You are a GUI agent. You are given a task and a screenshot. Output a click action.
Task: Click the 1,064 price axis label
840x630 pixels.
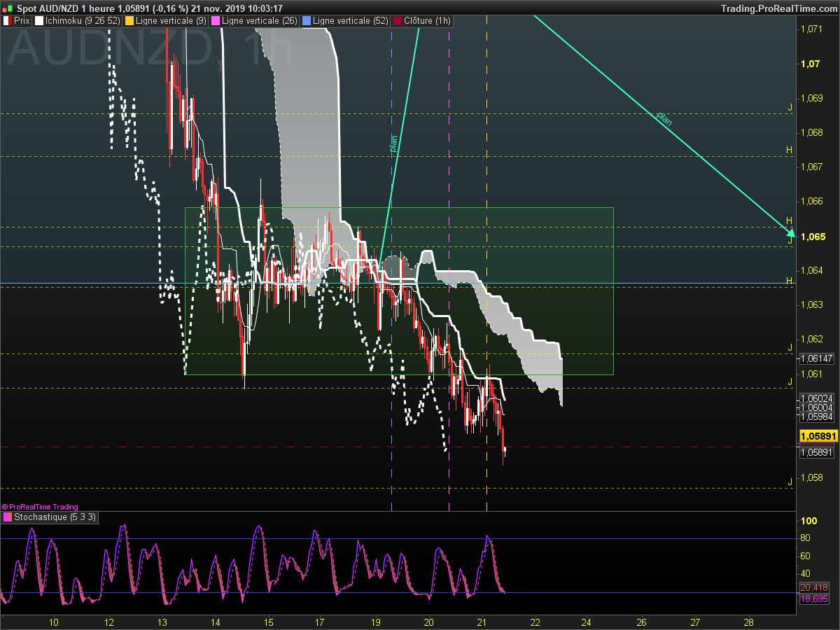[811, 271]
